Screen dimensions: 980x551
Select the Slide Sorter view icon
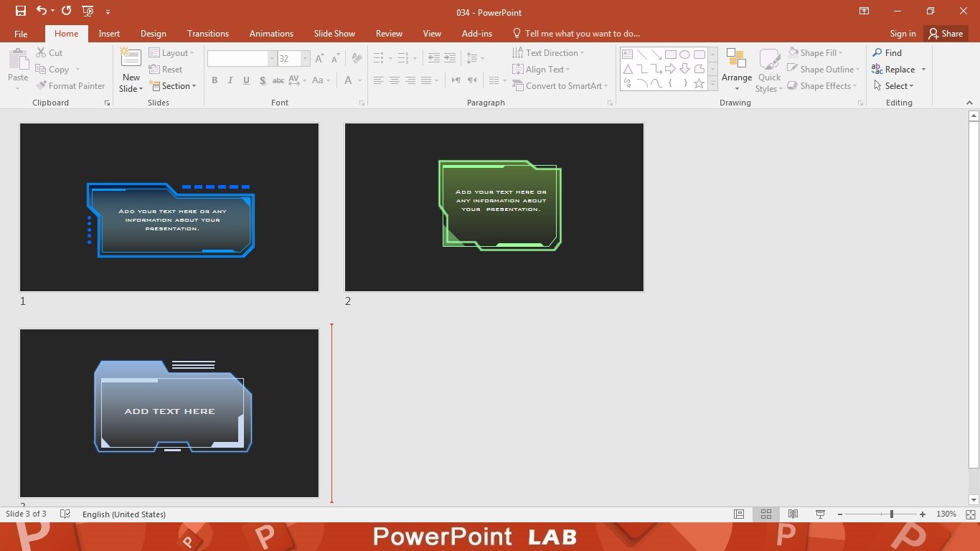point(766,514)
